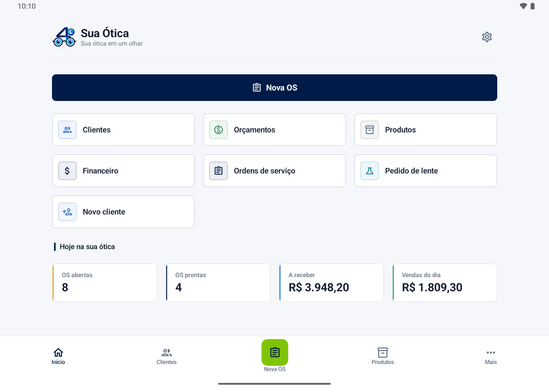The image size is (549, 392).
Task: Tap the large Nova OS button
Action: (274, 88)
